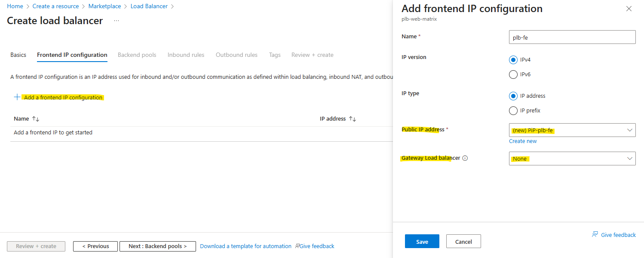Switch to the Basics tab
The image size is (644, 258).
[18, 55]
